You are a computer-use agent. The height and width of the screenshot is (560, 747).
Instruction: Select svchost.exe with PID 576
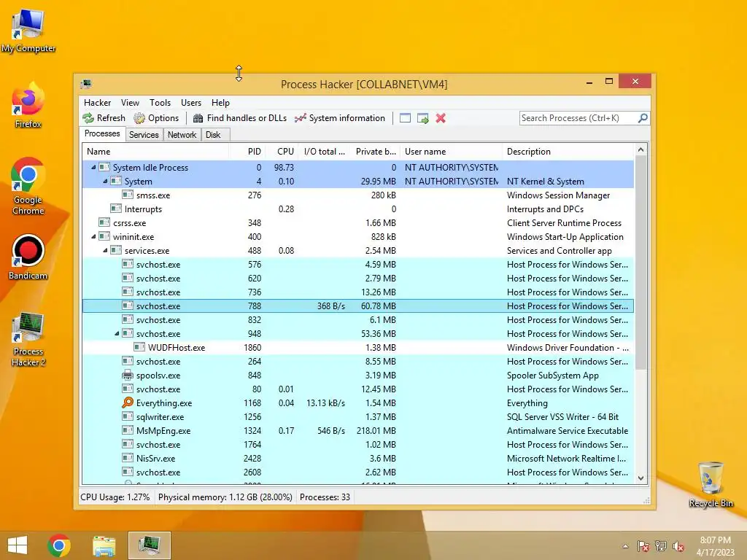[x=358, y=264]
